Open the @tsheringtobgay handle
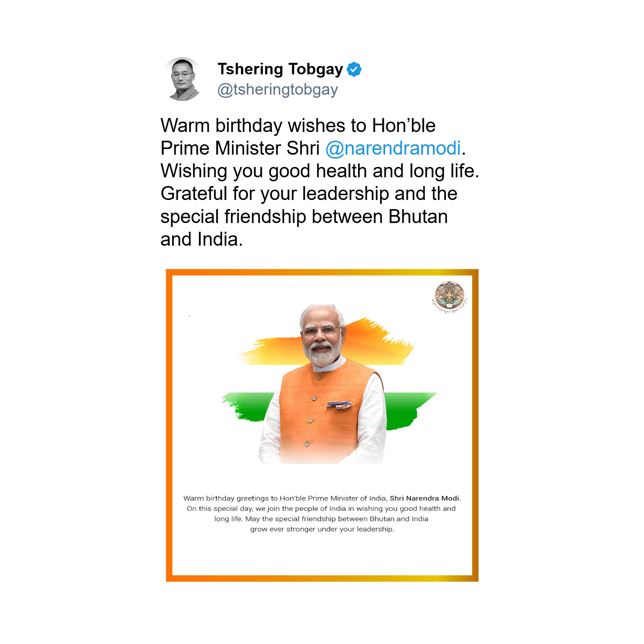The image size is (644, 644). click(x=277, y=90)
